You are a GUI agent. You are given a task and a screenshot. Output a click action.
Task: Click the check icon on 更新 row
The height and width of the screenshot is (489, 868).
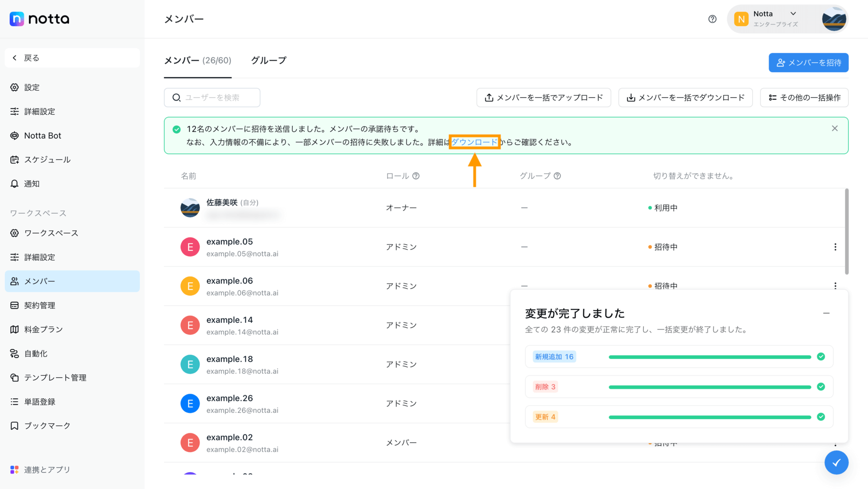821,417
